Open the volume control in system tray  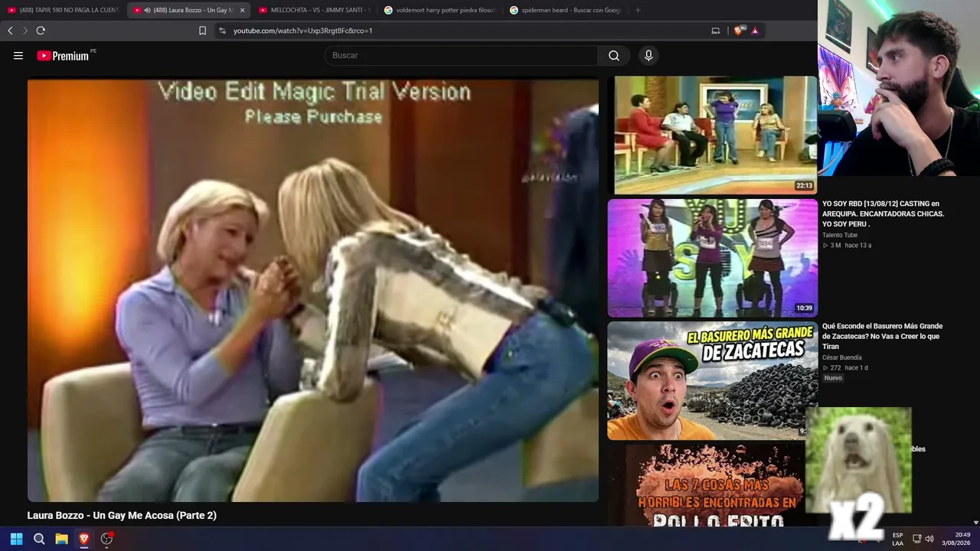coord(929,539)
